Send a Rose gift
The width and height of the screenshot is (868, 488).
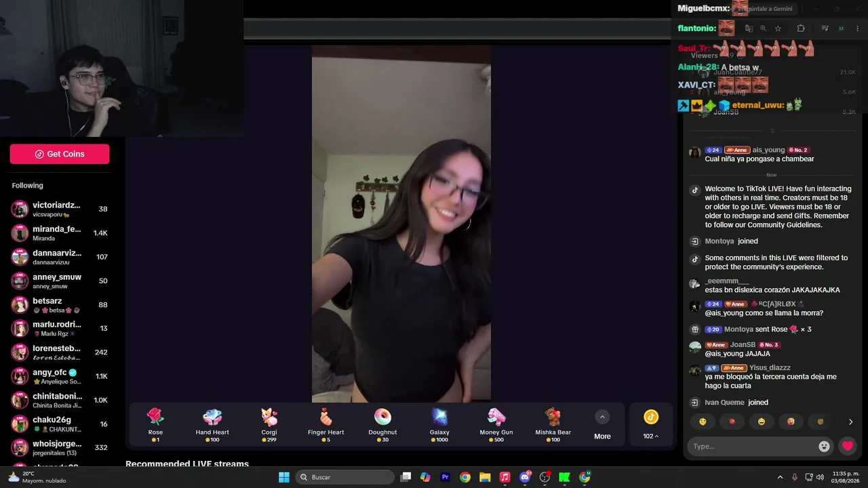point(155,425)
